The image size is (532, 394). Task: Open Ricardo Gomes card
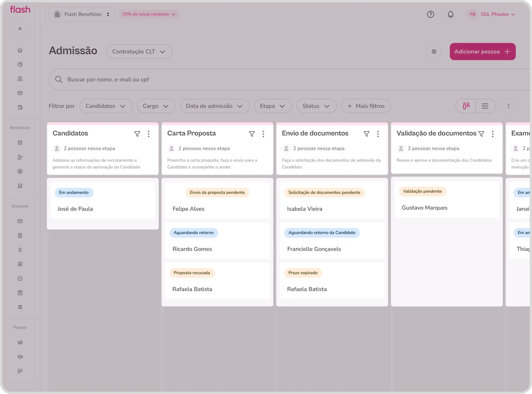coord(217,241)
